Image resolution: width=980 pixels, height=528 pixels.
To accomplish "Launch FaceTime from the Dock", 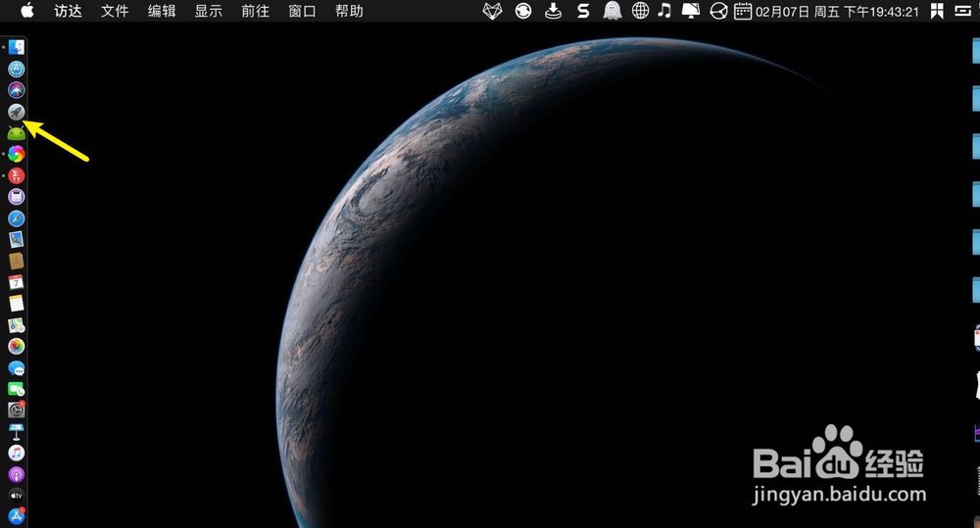I will pos(17,389).
